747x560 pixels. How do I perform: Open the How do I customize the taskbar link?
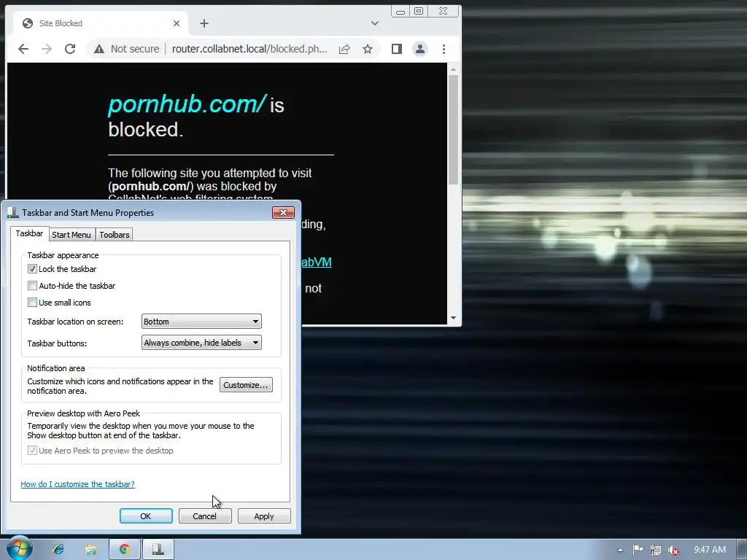(x=77, y=484)
